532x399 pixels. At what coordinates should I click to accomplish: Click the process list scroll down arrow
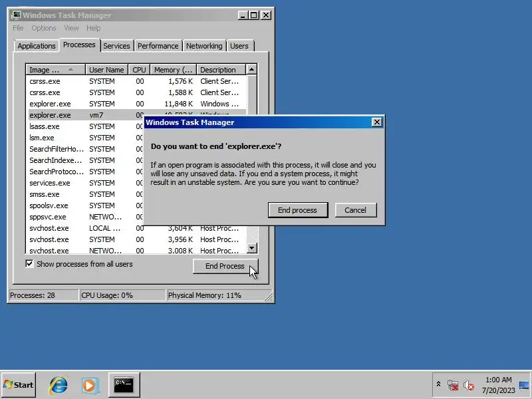251,248
